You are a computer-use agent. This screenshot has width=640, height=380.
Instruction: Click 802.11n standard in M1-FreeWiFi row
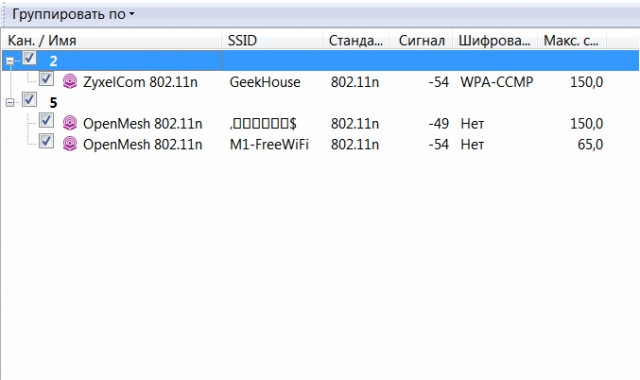point(355,144)
